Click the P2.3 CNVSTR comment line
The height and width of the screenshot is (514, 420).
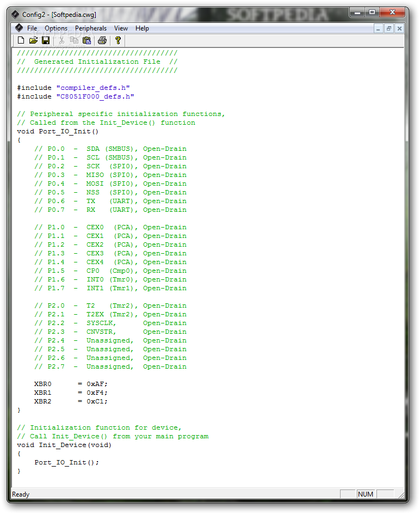point(110,332)
